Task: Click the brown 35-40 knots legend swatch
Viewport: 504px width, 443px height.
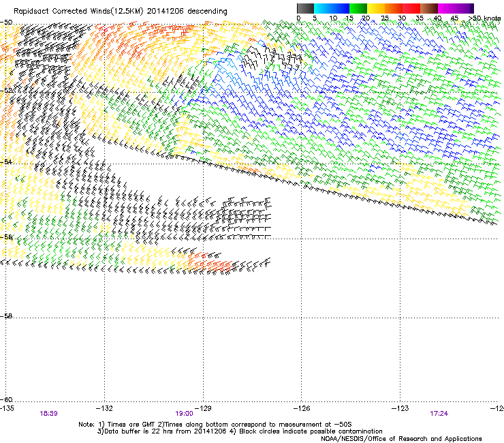Action: point(429,8)
